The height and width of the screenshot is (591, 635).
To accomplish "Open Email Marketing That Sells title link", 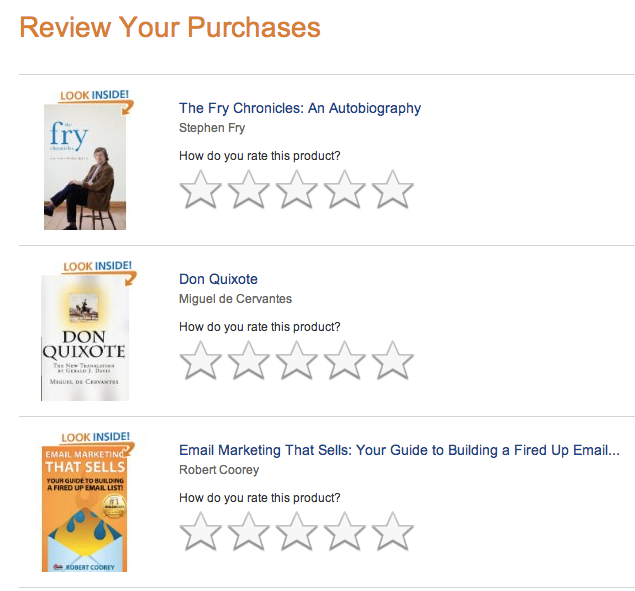I will pos(399,450).
